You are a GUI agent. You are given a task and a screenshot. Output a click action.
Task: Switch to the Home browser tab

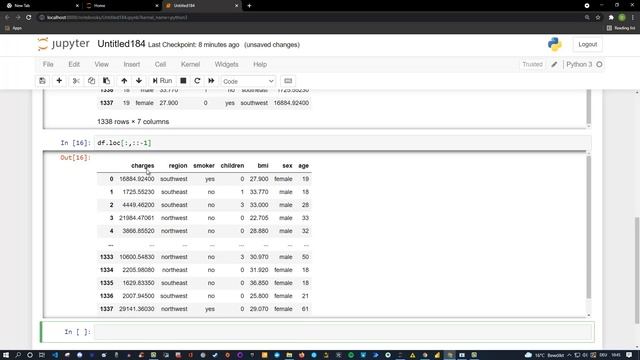122,6
